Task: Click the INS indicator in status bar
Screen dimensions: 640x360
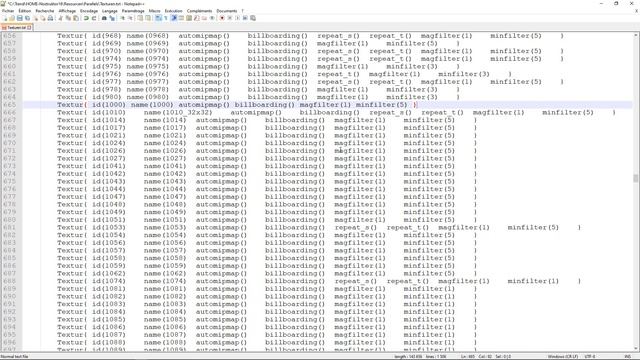Action: click(628, 357)
